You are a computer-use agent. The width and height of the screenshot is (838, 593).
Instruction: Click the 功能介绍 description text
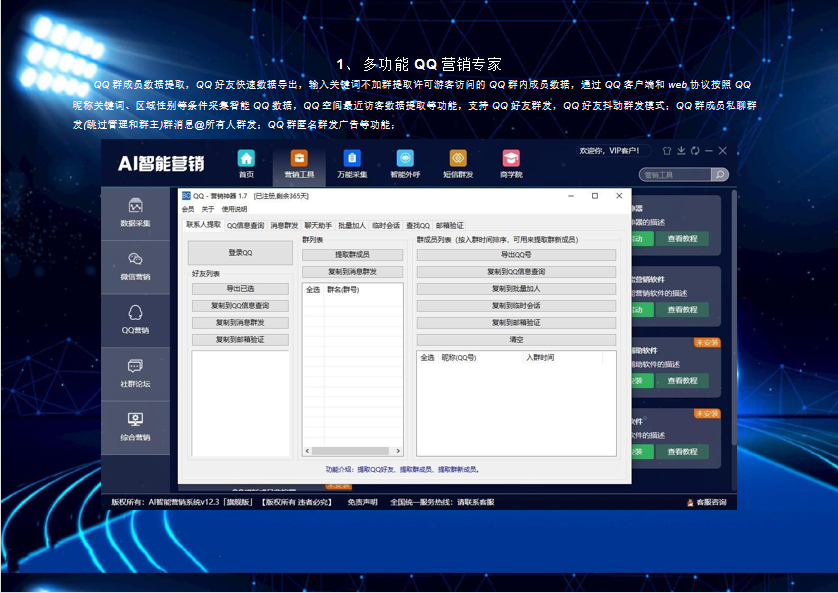pyautogui.click(x=404, y=470)
